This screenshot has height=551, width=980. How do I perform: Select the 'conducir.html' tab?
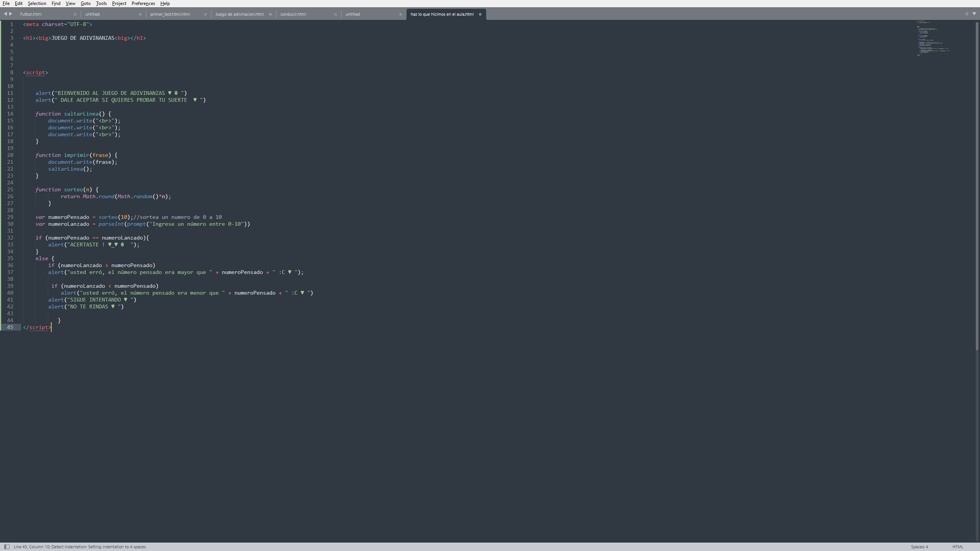coord(293,14)
